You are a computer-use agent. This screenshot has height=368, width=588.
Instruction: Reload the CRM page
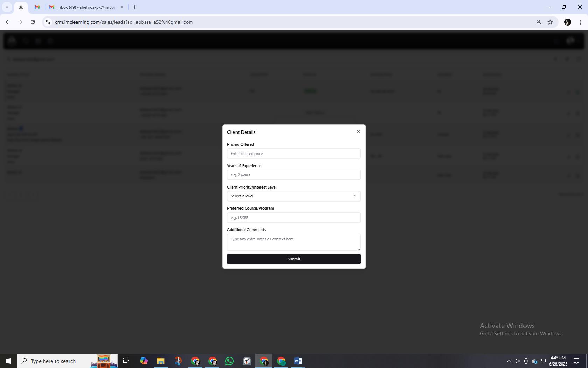(33, 22)
